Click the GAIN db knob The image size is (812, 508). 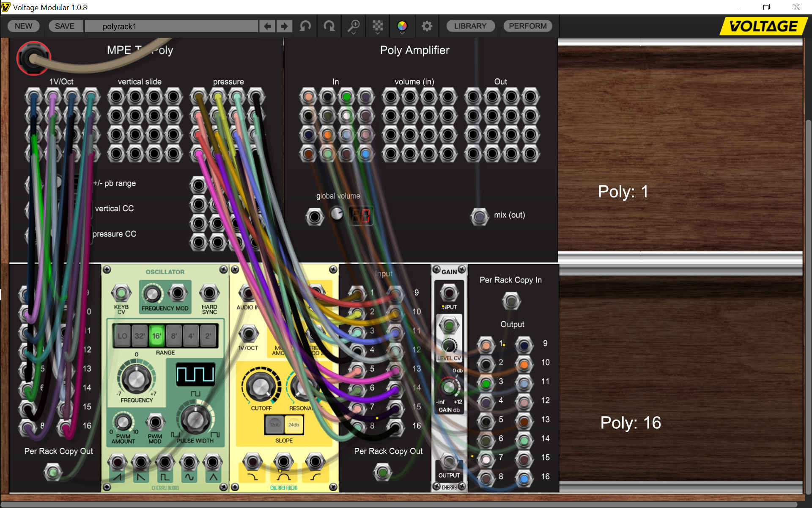click(x=449, y=387)
